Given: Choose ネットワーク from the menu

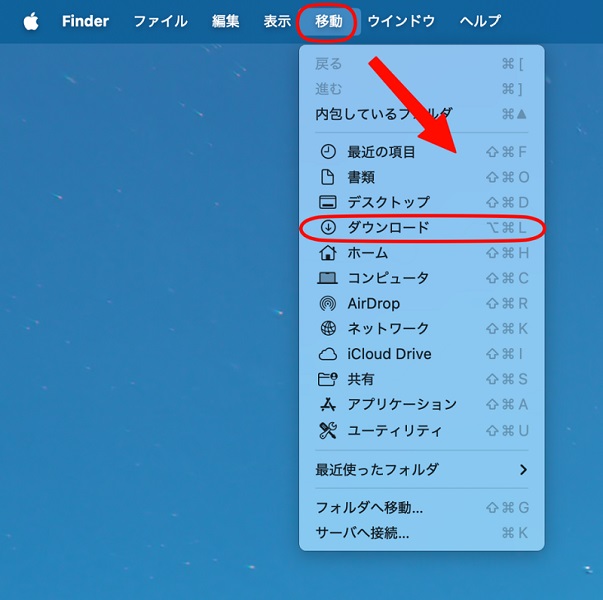Looking at the screenshot, I should pyautogui.click(x=421, y=328).
